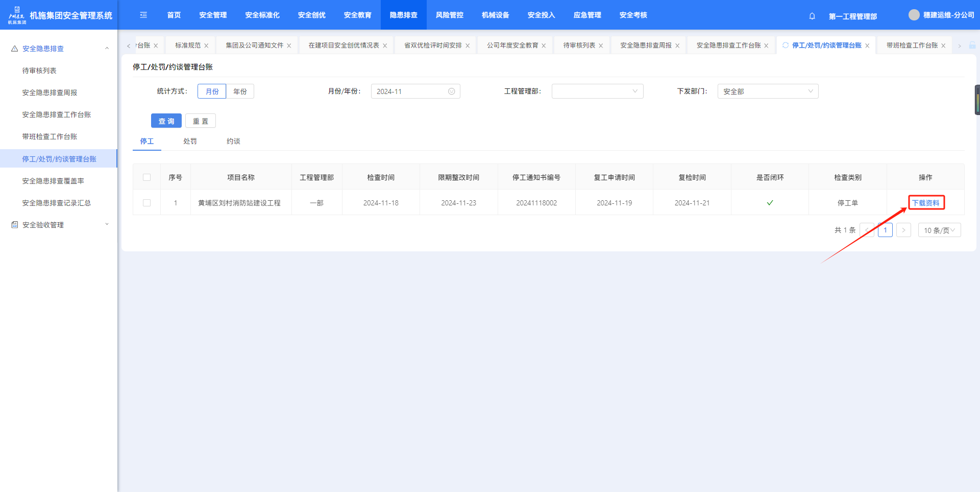Viewport: 980px width, 492px height.
Task: Check the row 1 checkbox
Action: pyautogui.click(x=147, y=203)
